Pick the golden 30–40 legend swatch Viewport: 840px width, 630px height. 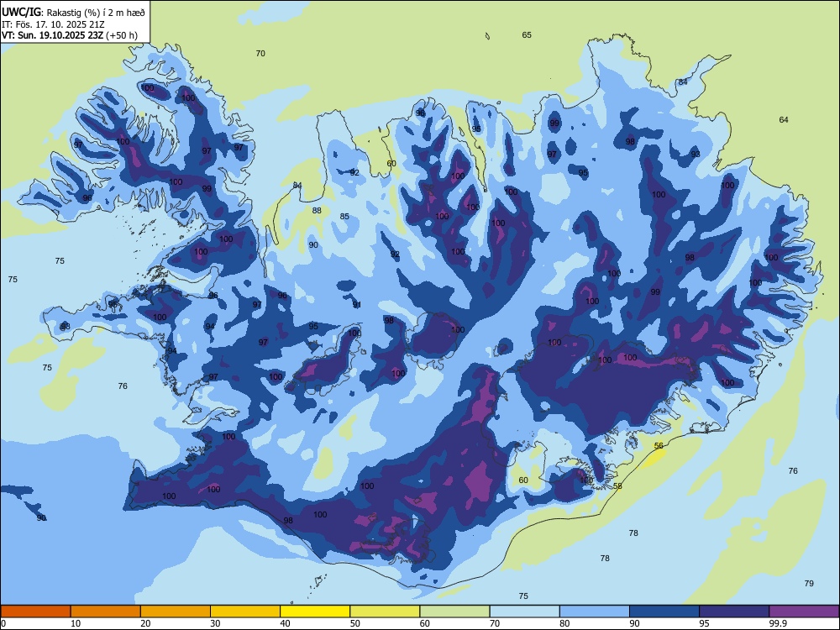245,612
